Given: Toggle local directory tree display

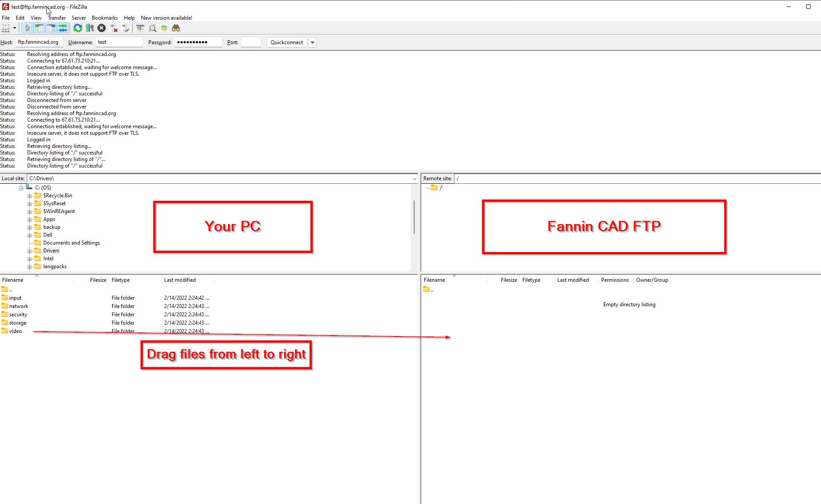Looking at the screenshot, I should tap(39, 28).
